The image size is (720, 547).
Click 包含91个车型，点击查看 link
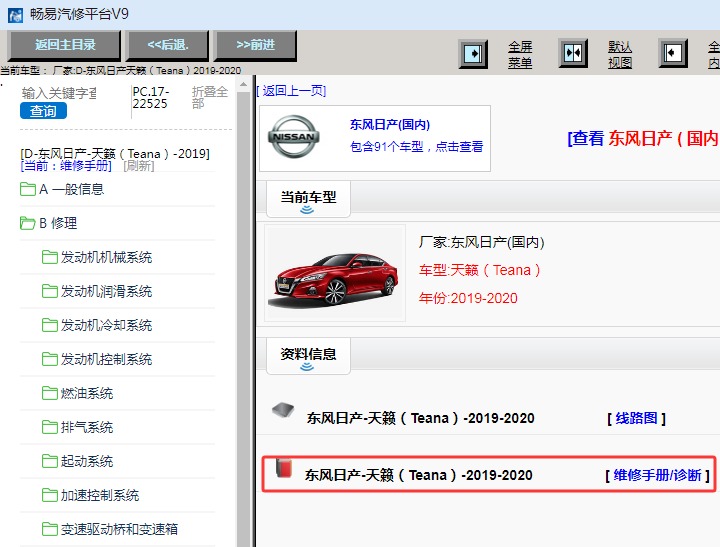(416, 147)
